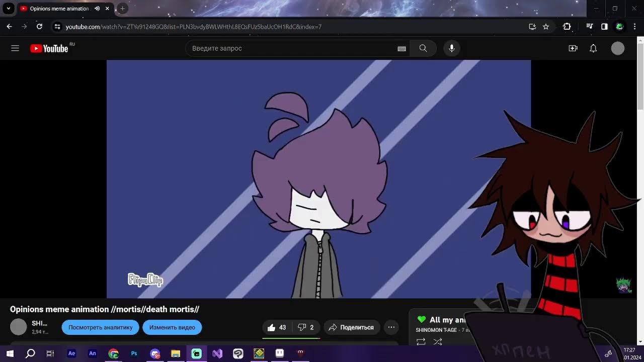The image size is (644, 362).
Task: Open the Create video menu
Action: [x=573, y=48]
